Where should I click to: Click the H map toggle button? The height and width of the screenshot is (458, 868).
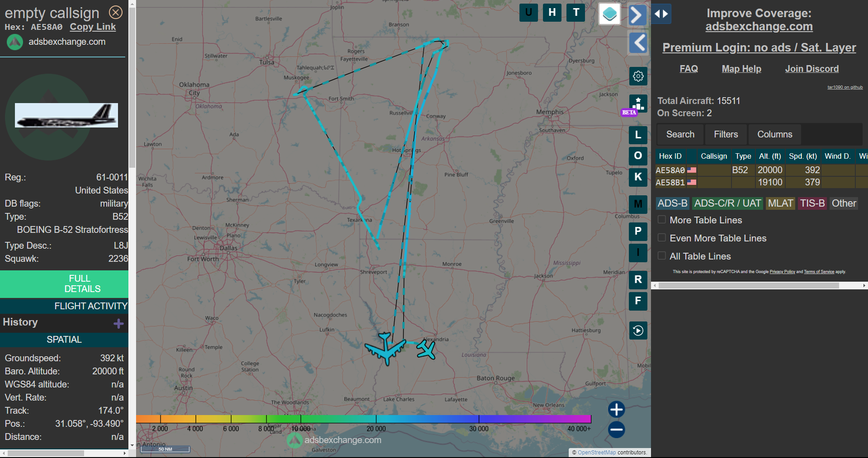coord(552,13)
